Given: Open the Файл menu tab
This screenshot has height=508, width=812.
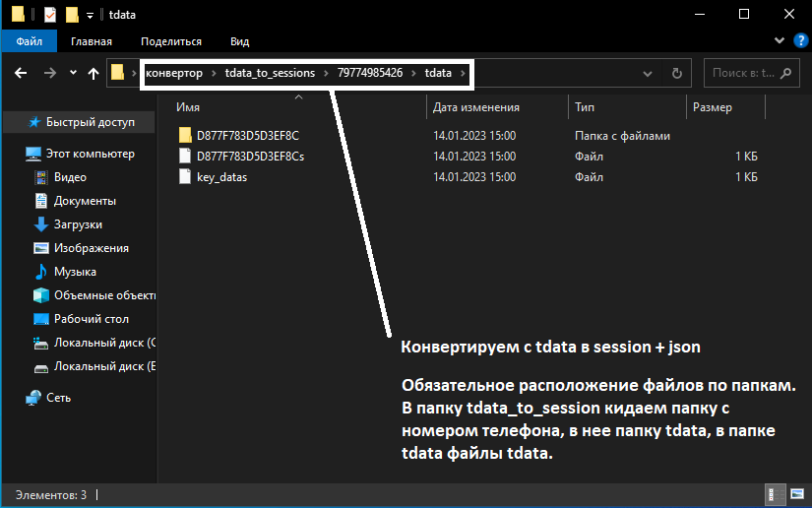Looking at the screenshot, I should point(29,41).
